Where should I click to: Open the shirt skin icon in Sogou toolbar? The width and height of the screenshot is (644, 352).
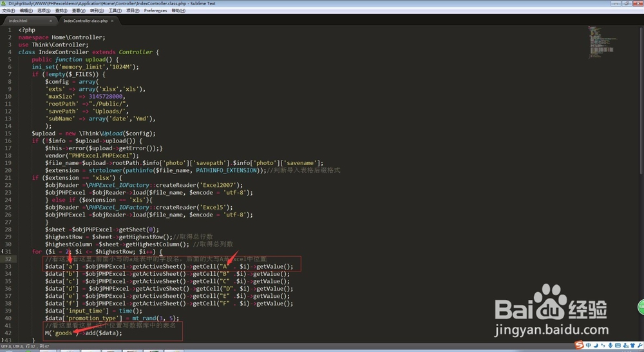(632, 346)
